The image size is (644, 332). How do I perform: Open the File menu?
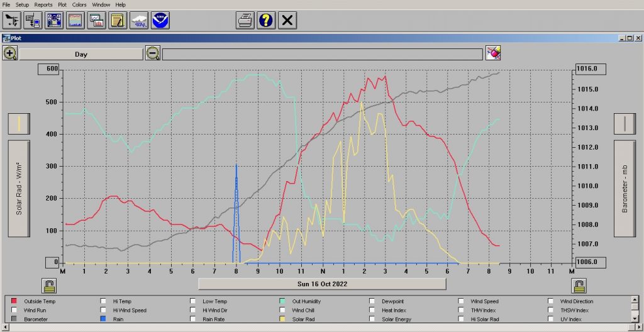click(x=6, y=4)
